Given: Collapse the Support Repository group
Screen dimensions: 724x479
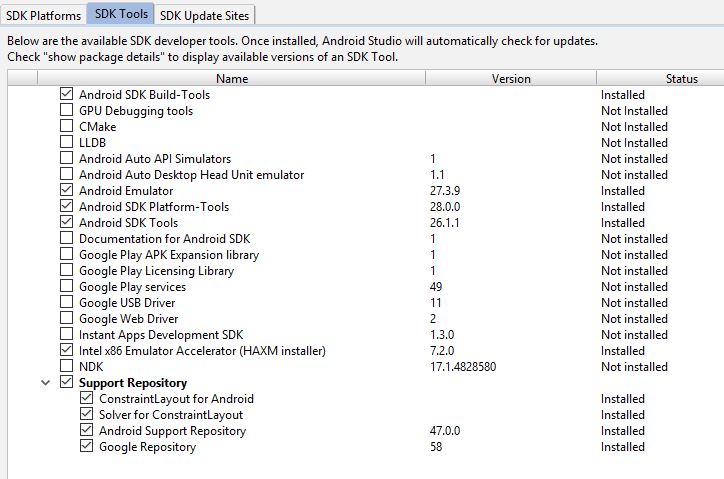Looking at the screenshot, I should coord(45,383).
